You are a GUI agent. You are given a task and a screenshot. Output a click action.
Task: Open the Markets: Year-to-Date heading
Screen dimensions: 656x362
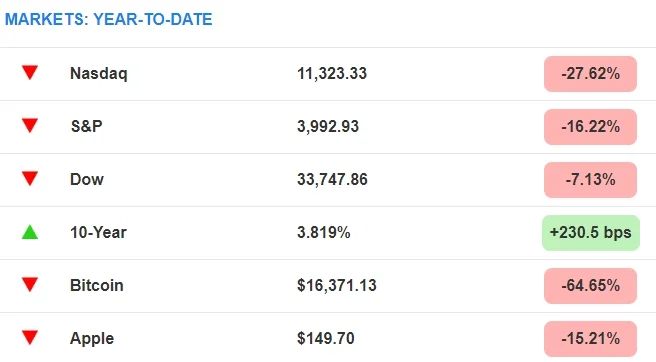108,19
